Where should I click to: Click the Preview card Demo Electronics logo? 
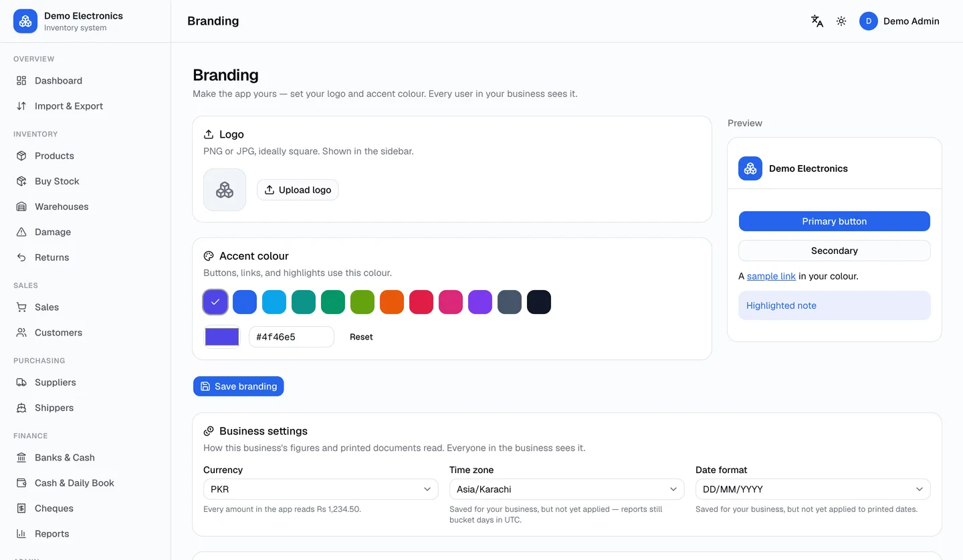(x=750, y=168)
